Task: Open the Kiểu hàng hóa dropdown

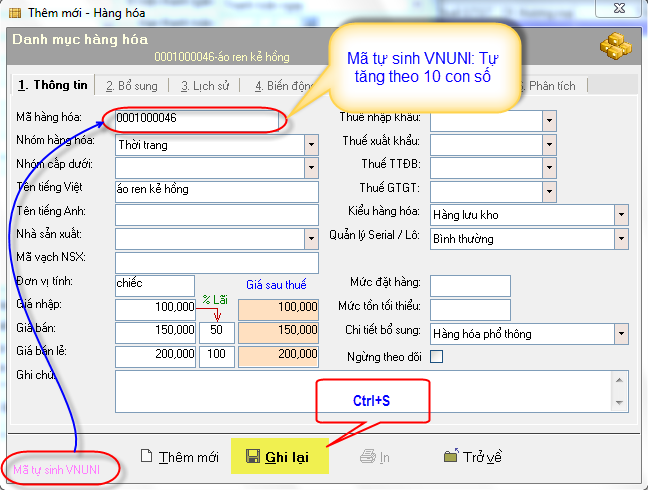Action: pos(621,215)
